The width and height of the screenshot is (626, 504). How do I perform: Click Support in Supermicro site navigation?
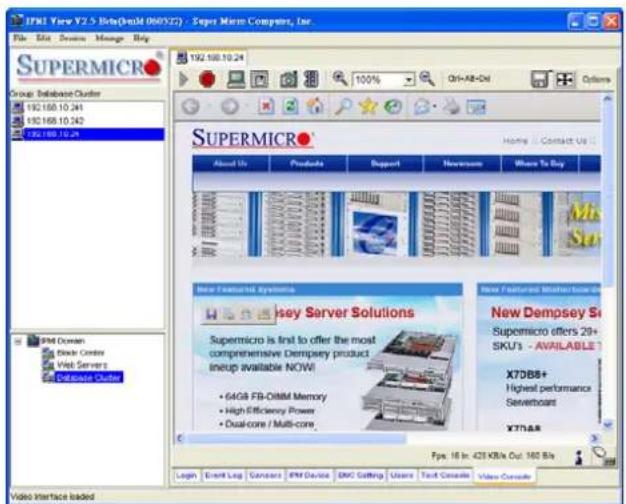[x=385, y=163]
